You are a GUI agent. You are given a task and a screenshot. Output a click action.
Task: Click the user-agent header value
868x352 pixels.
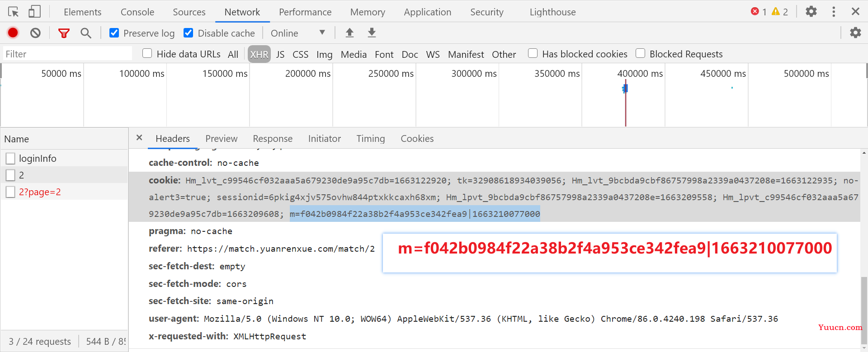click(x=491, y=319)
